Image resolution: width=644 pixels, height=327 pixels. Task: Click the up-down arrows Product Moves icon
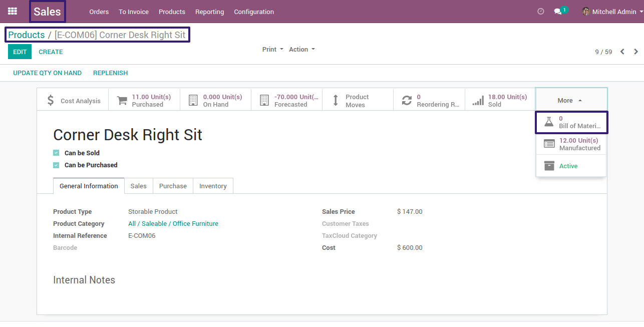(336, 101)
